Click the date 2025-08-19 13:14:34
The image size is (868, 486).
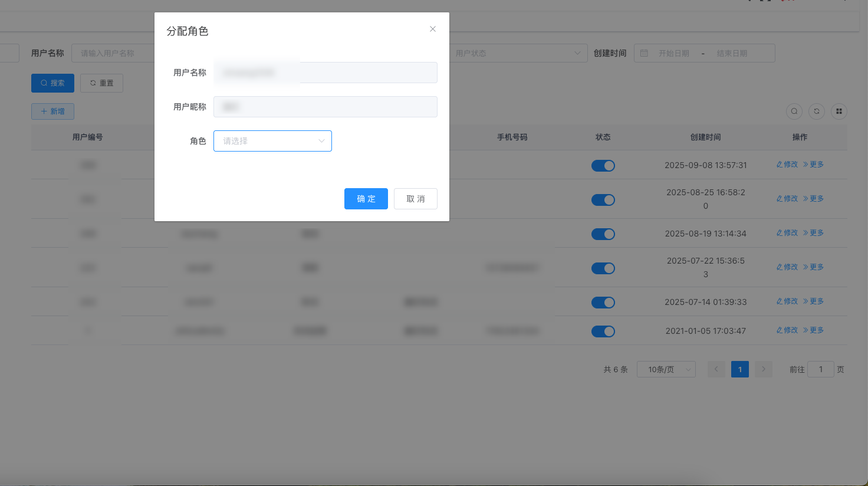[x=706, y=234]
